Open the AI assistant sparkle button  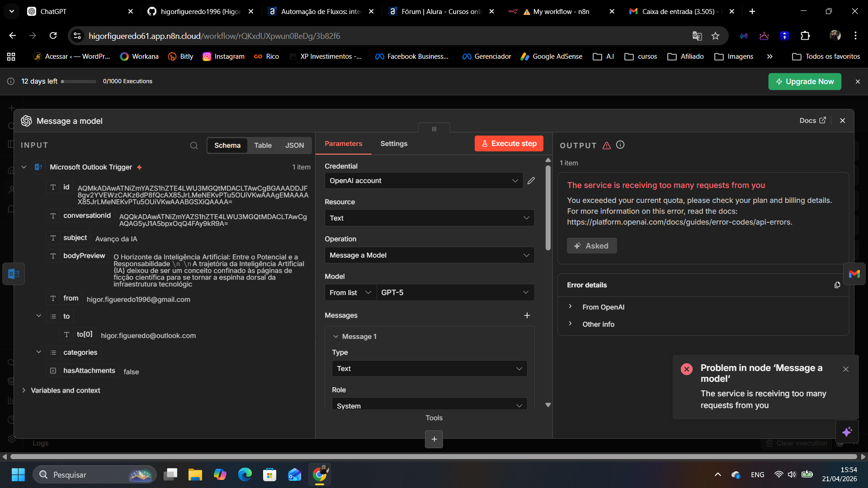coord(847,432)
